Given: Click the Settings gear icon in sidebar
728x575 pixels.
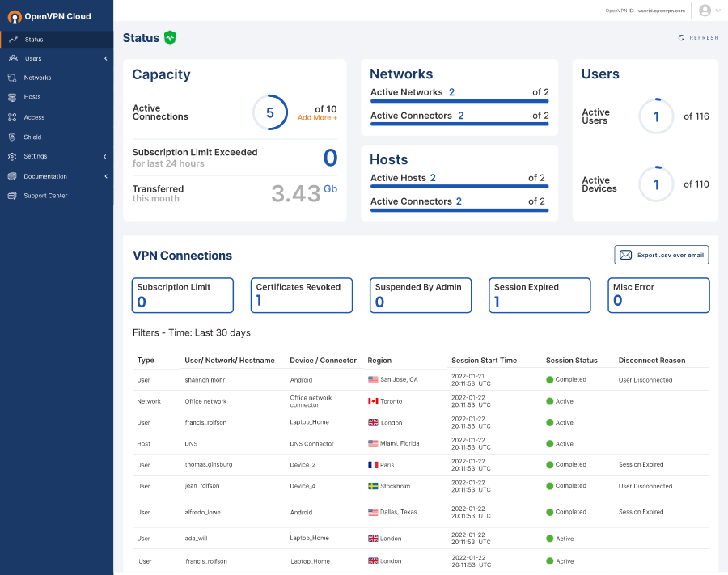Looking at the screenshot, I should pyautogui.click(x=12, y=156).
